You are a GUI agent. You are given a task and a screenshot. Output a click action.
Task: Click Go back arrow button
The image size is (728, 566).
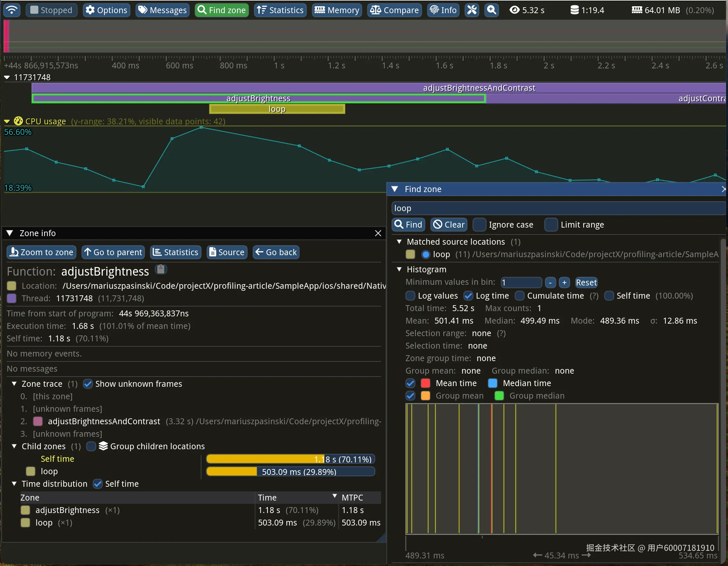(276, 252)
